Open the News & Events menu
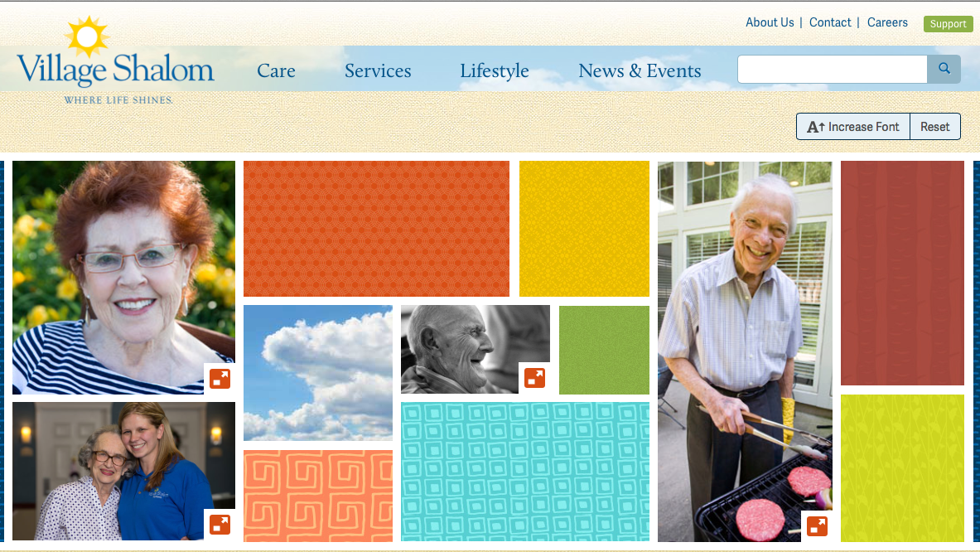980x552 pixels. point(640,70)
